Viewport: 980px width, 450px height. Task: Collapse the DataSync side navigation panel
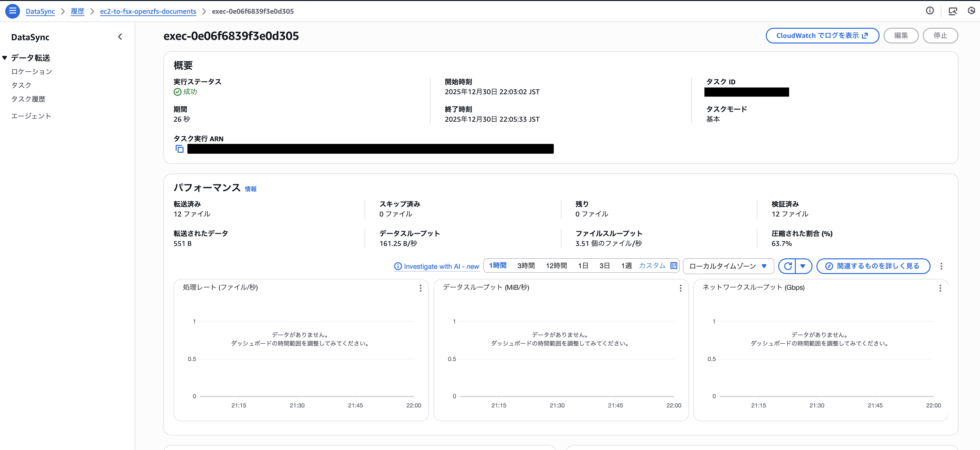coord(120,37)
